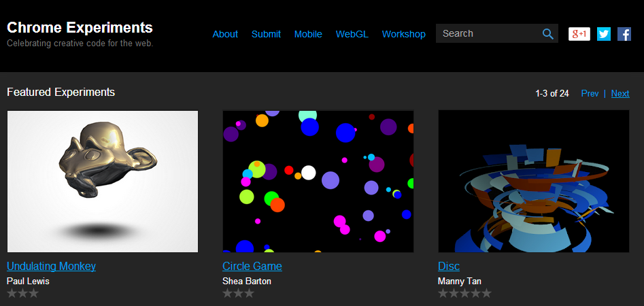Go to the Submit page
The width and height of the screenshot is (644, 306).
click(266, 34)
